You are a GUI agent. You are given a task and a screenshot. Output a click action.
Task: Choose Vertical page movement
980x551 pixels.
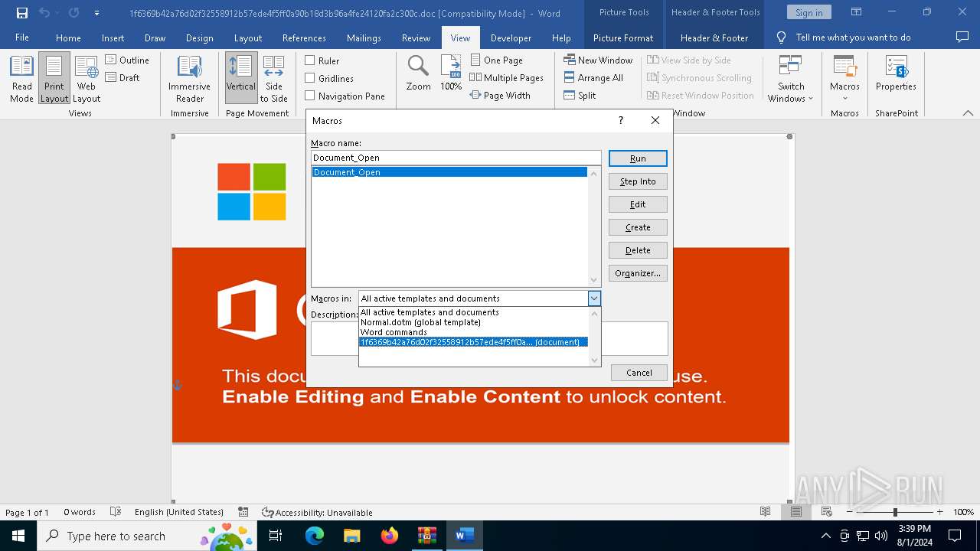coord(241,79)
